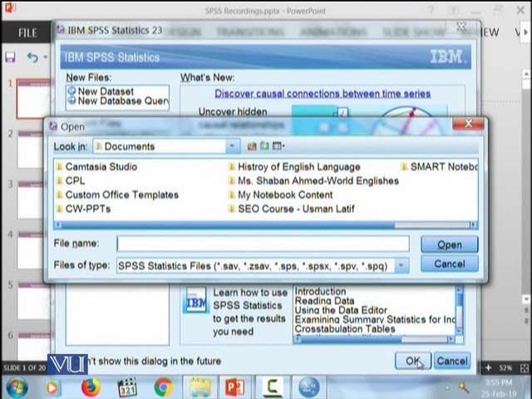This screenshot has height=399, width=532.
Task: Switch to PowerPoint in the taskbar
Action: 234,387
